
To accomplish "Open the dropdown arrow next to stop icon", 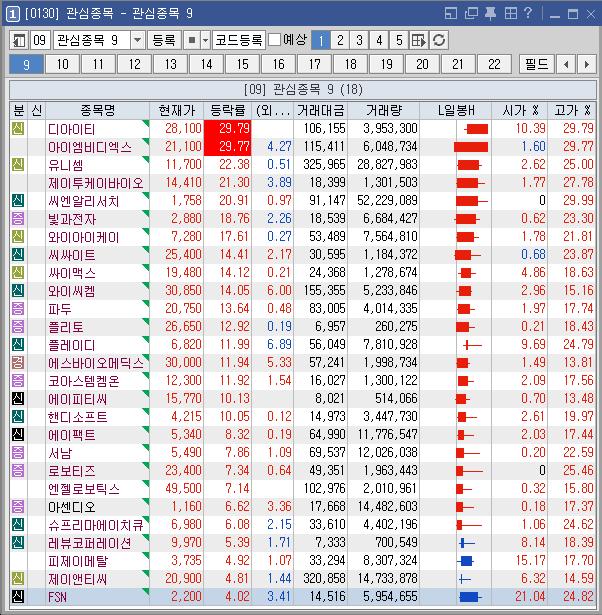I will 206,40.
